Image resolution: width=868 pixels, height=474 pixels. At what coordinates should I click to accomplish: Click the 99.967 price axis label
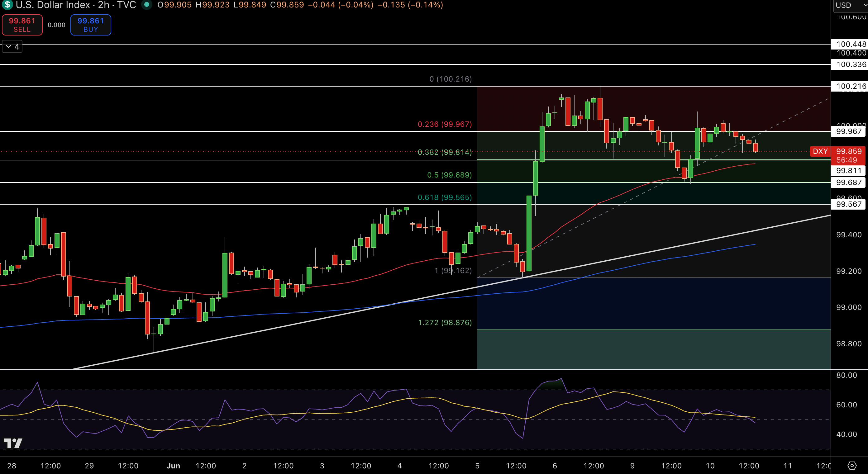[x=848, y=131]
